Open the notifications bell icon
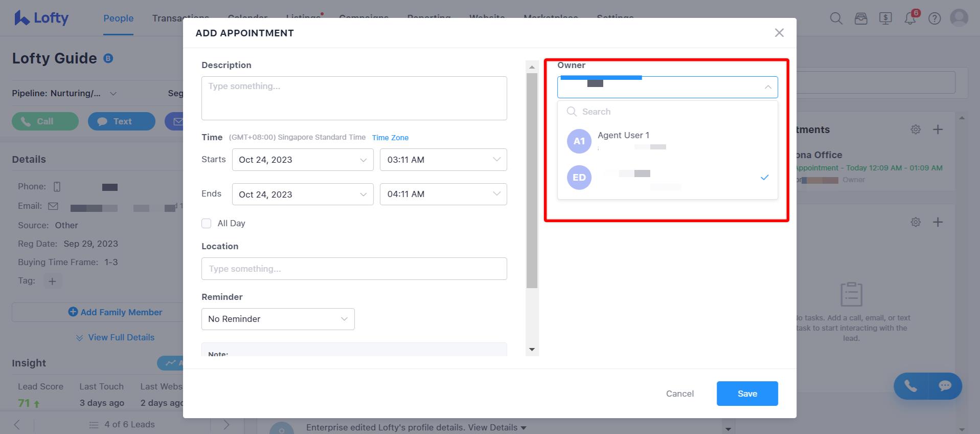 910,19
